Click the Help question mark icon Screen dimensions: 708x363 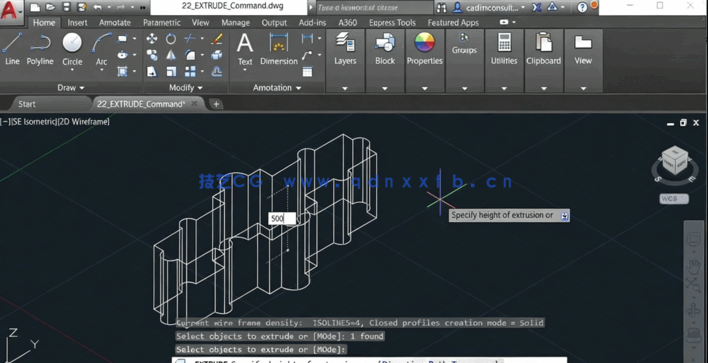coord(582,7)
